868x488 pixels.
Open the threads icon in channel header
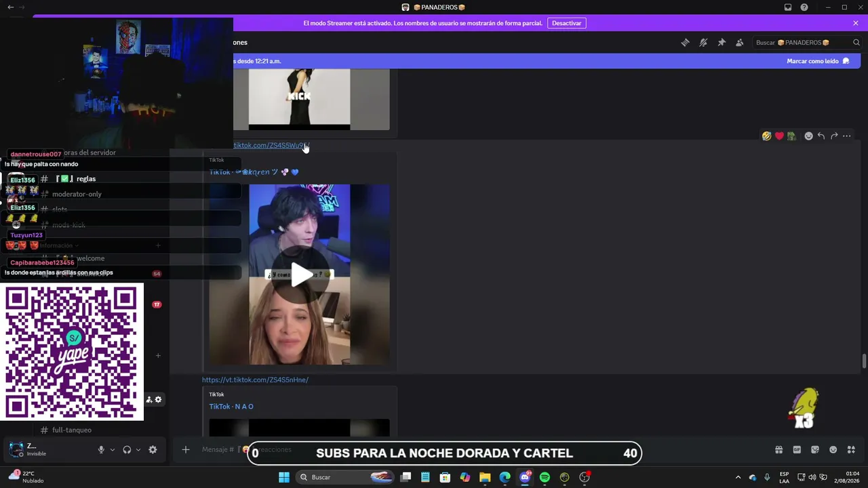click(x=685, y=43)
